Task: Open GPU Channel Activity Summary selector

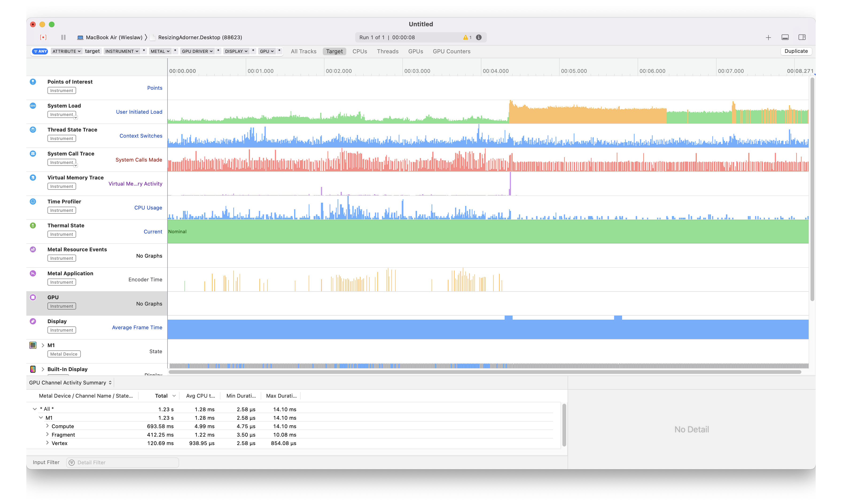Action: click(70, 383)
